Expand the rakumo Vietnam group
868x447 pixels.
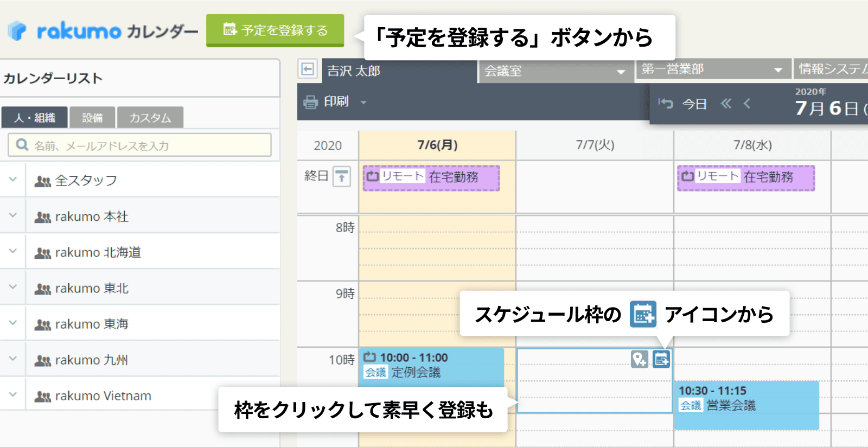coord(12,394)
